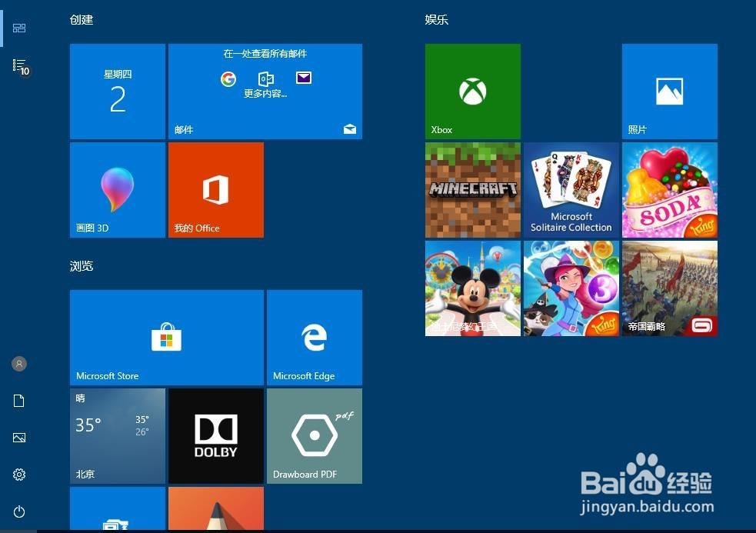Open the 邮件 Mail tile
Screen dimensions: 756x533
click(x=265, y=92)
